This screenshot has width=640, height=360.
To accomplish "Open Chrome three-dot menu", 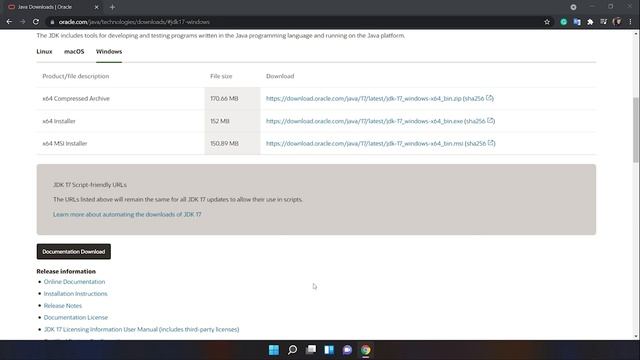I will coord(630,22).
